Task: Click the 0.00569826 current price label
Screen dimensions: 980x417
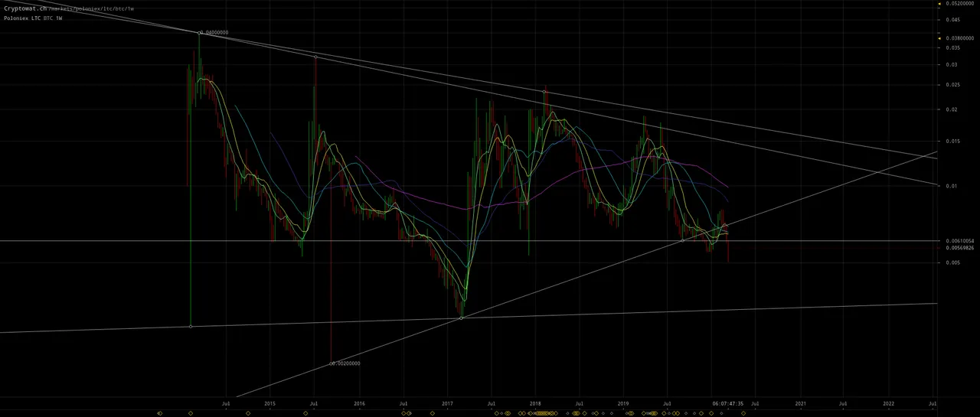Action: pyautogui.click(x=959, y=248)
